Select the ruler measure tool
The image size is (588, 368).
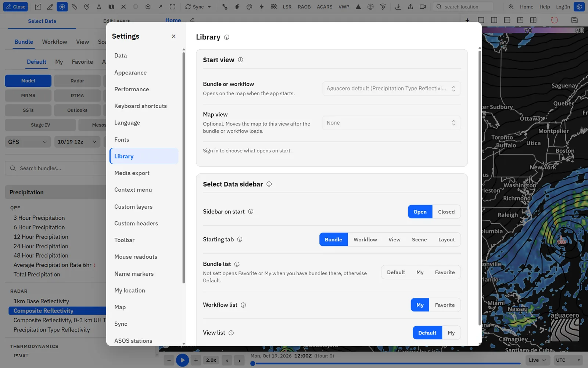pyautogui.click(x=75, y=7)
